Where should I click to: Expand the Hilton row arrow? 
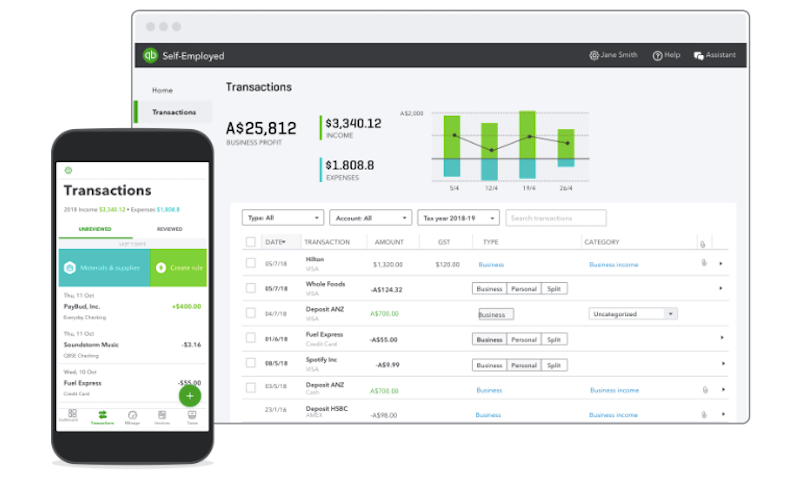[721, 264]
